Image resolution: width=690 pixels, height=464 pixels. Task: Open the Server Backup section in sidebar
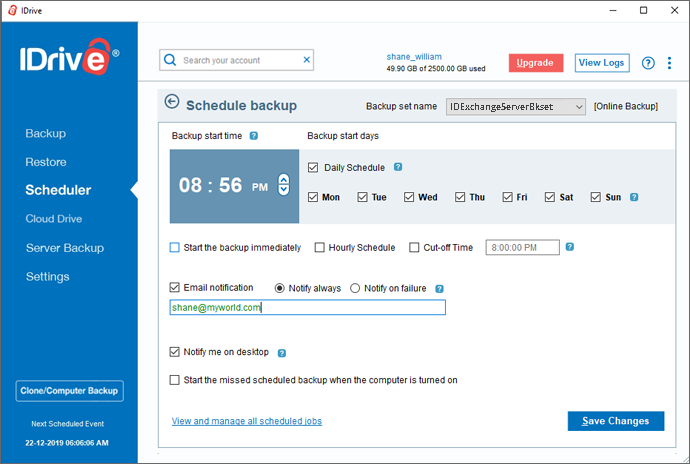65,248
